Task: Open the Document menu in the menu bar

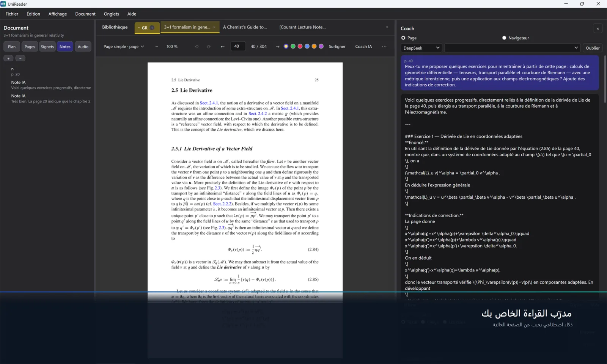Action: (85, 14)
